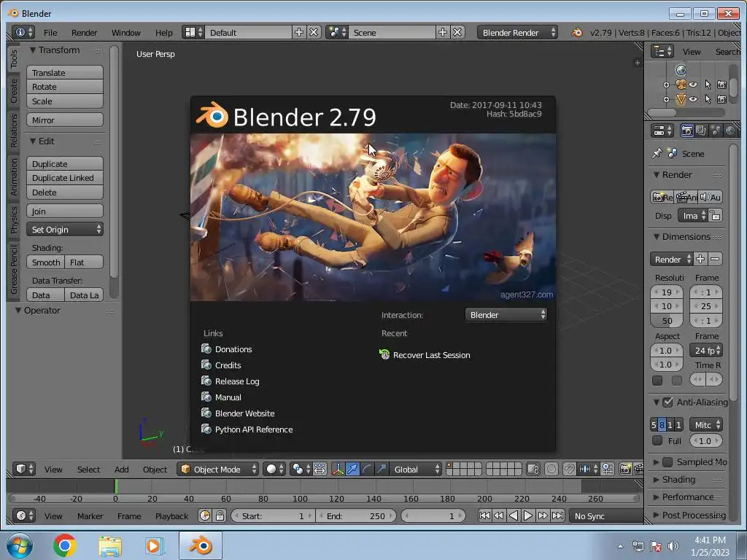Open the Add menu in 3D header
Viewport: 747px width, 560px height.
122,469
